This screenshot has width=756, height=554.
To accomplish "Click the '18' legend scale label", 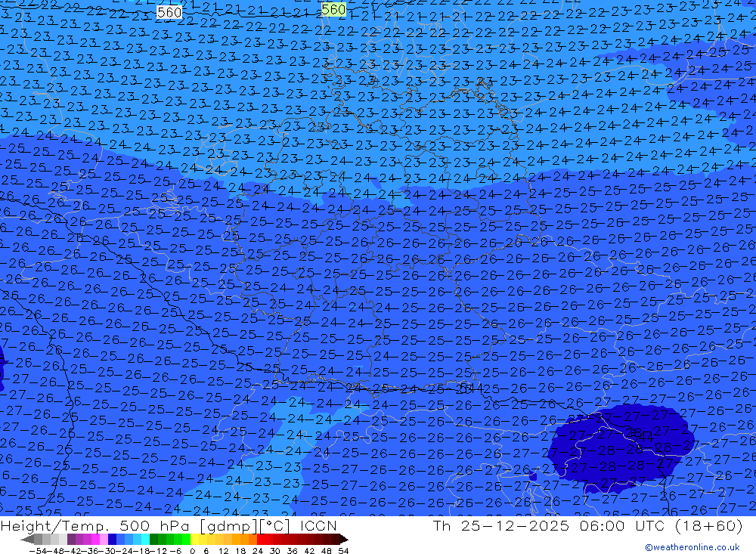I will (240, 551).
